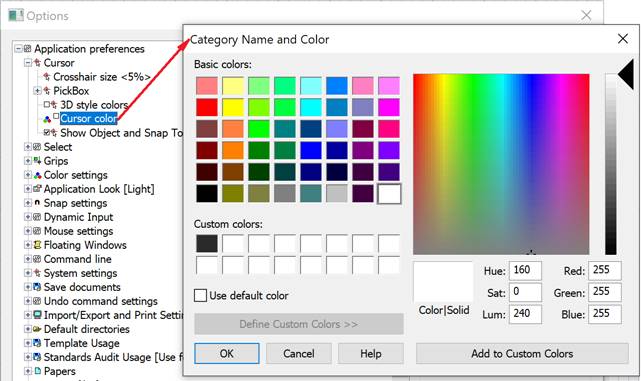Viewport: 641px width, 381px height.
Task: Click the Papers page icon
Action: click(37, 371)
